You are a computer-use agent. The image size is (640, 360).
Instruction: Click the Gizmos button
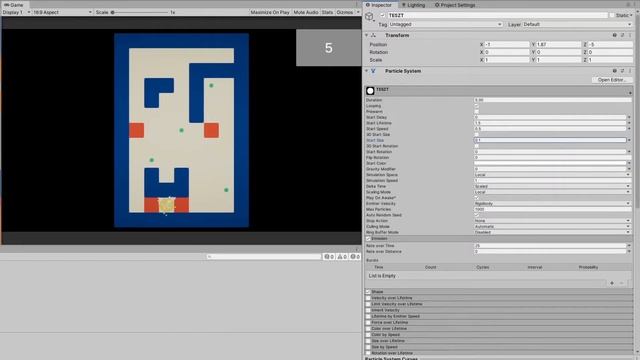345,12
